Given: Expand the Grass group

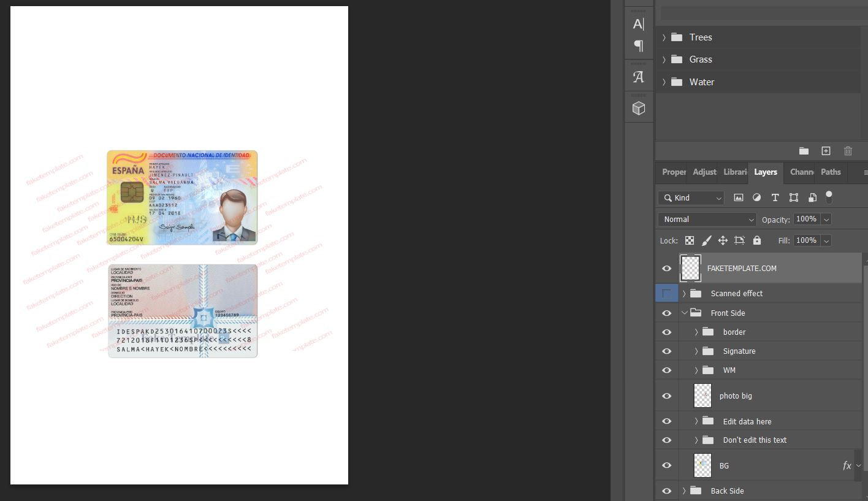Looking at the screenshot, I should [664, 59].
